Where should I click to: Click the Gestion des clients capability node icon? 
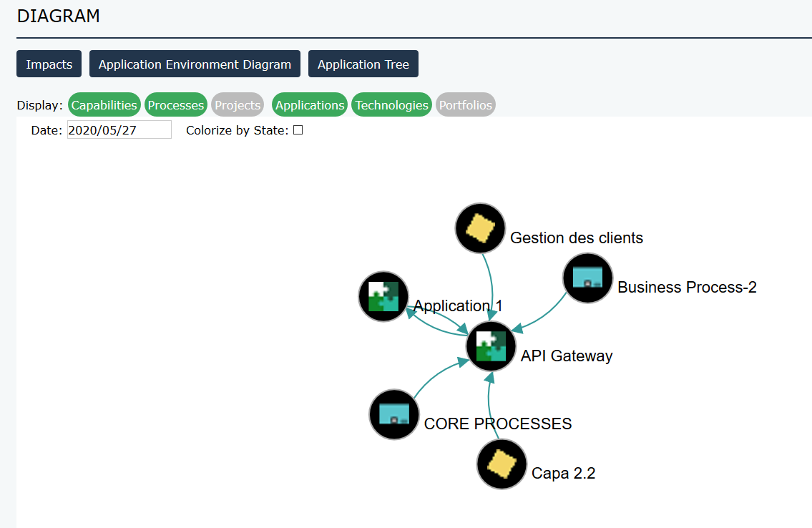[x=480, y=228]
